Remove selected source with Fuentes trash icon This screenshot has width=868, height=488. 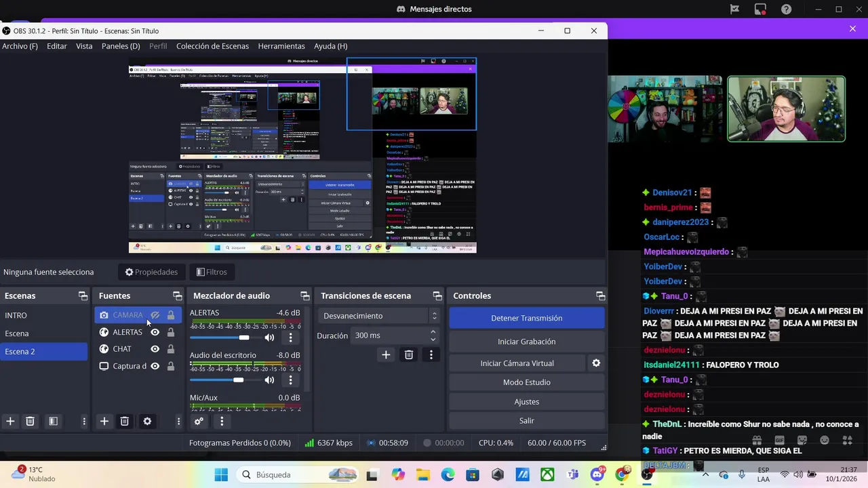(125, 421)
